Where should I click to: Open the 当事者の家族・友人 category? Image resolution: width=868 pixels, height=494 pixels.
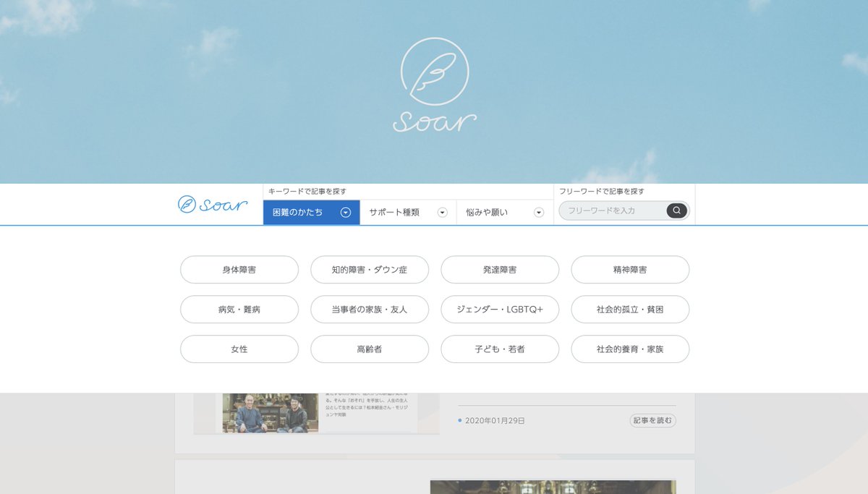pos(370,310)
